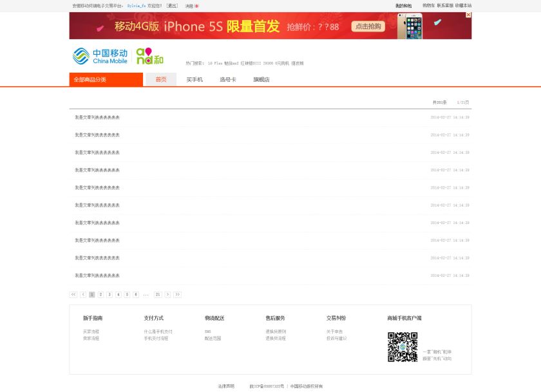Click the 手机支付流程 footer link
This screenshot has width=541, height=392.
coord(156,338)
